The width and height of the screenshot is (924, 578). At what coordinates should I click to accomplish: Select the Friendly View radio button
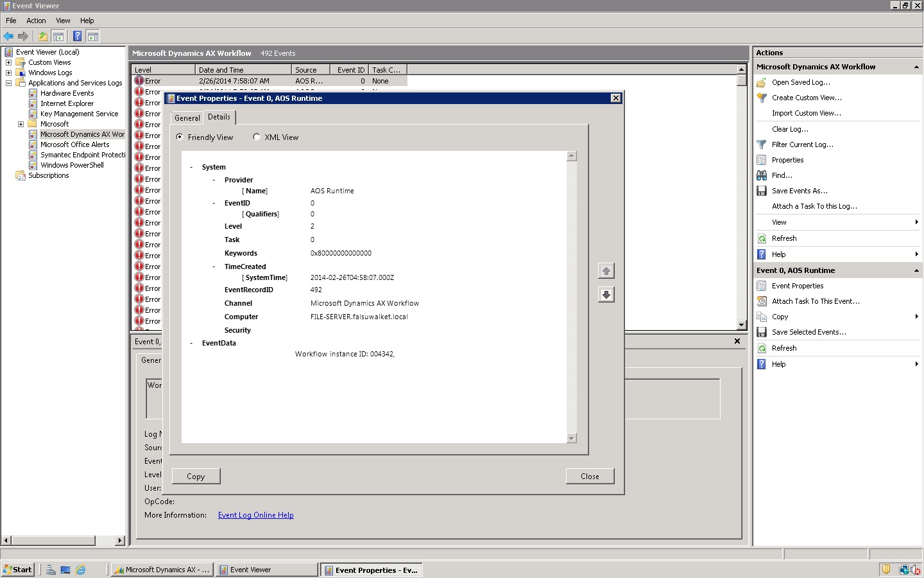click(180, 137)
